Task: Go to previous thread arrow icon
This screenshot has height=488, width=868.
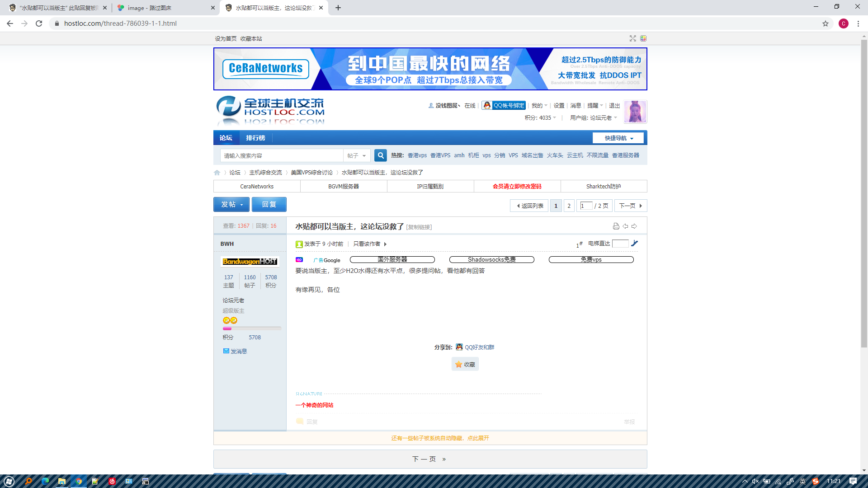Action: point(625,226)
